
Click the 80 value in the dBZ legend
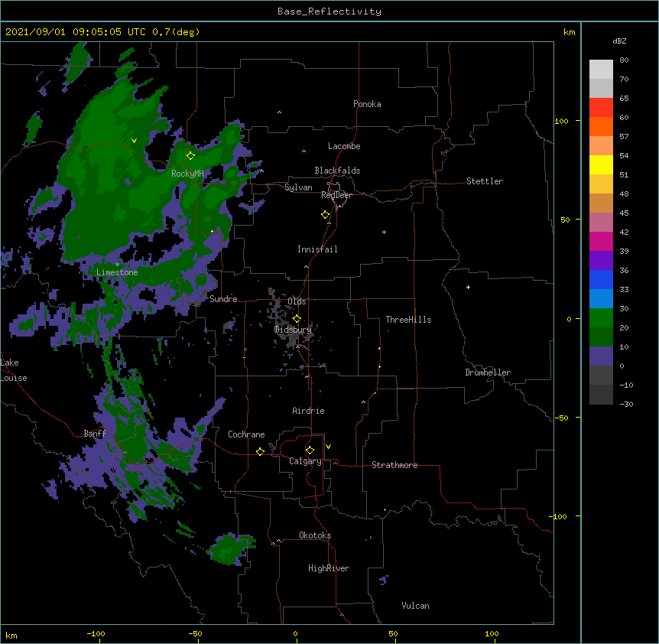pyautogui.click(x=624, y=60)
